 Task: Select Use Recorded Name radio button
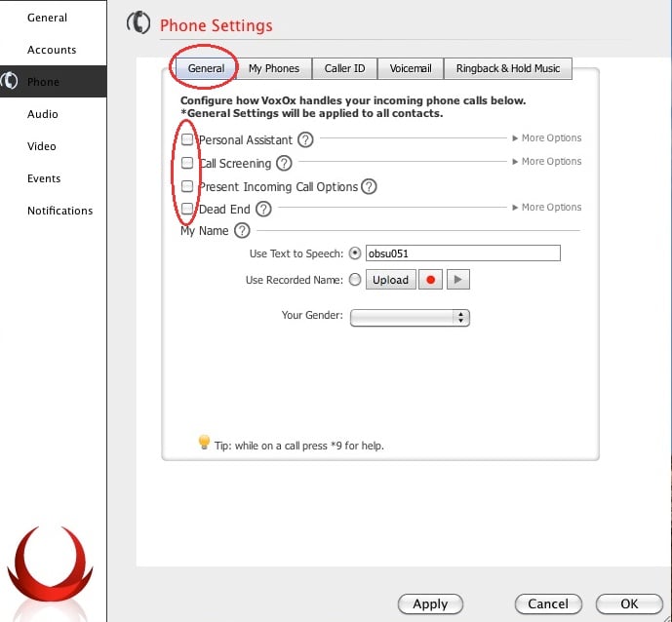click(x=355, y=280)
